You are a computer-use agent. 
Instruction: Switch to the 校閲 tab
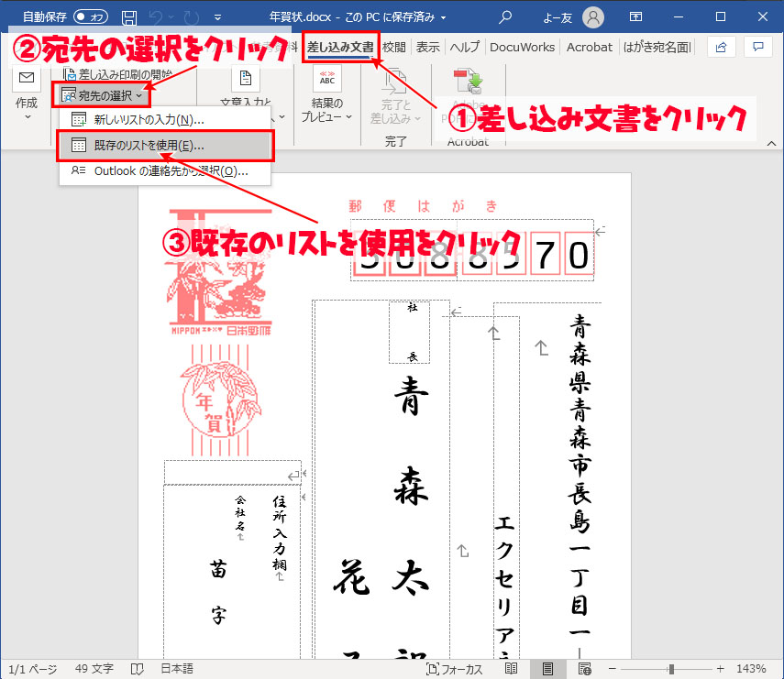[394, 48]
